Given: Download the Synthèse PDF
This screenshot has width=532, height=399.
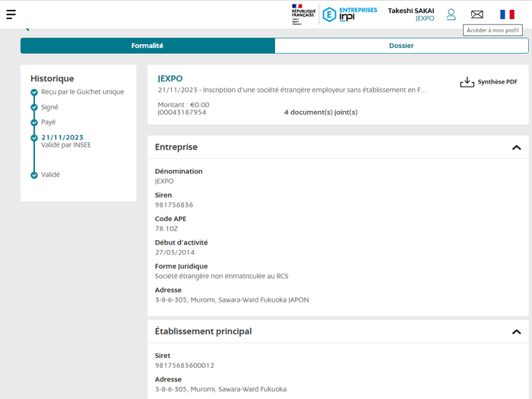Looking at the screenshot, I should coord(489,82).
